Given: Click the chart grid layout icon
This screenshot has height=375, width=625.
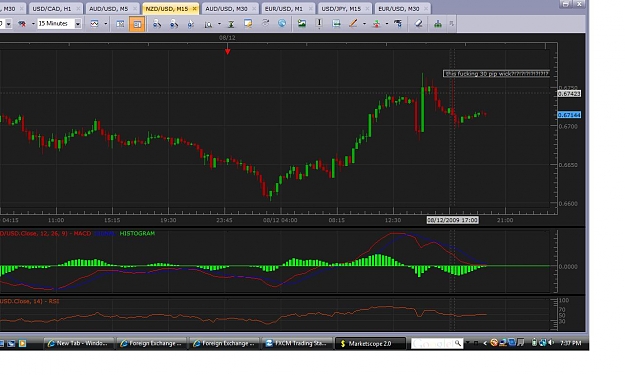Looking at the screenshot, I should tap(120, 24).
